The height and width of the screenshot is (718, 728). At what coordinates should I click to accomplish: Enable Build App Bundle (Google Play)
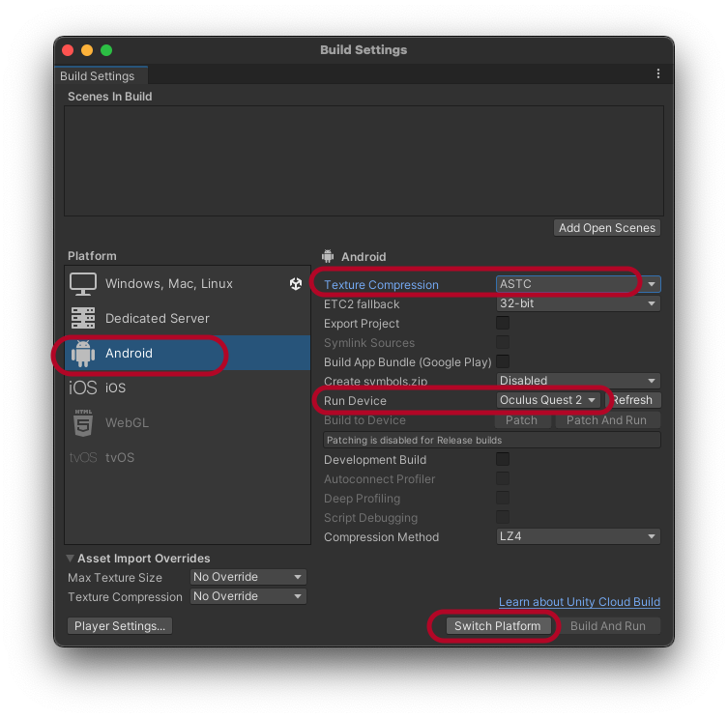click(503, 361)
